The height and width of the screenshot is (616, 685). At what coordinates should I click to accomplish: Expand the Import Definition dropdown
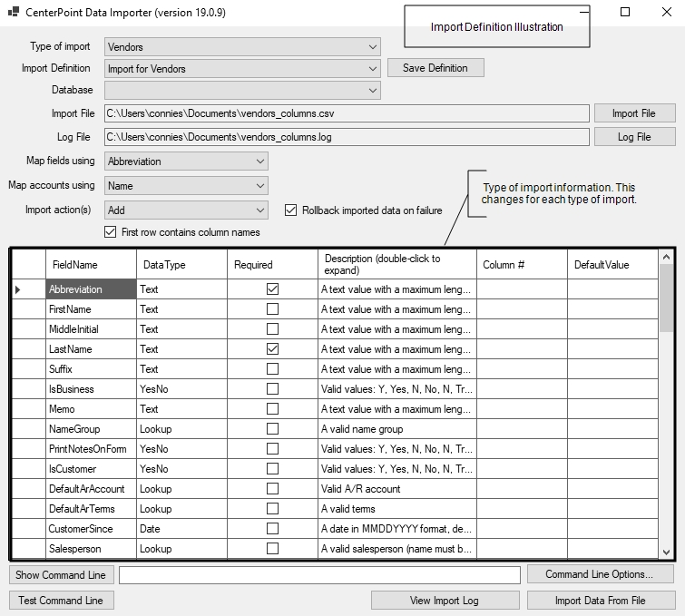click(x=373, y=68)
